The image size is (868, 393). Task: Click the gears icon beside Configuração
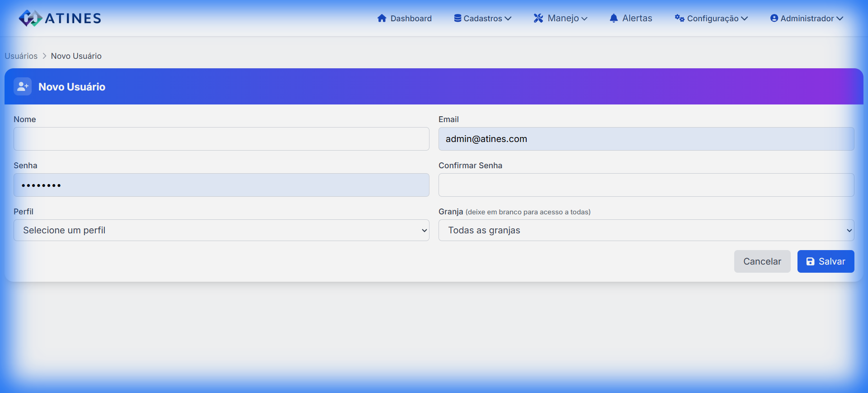[x=679, y=18]
